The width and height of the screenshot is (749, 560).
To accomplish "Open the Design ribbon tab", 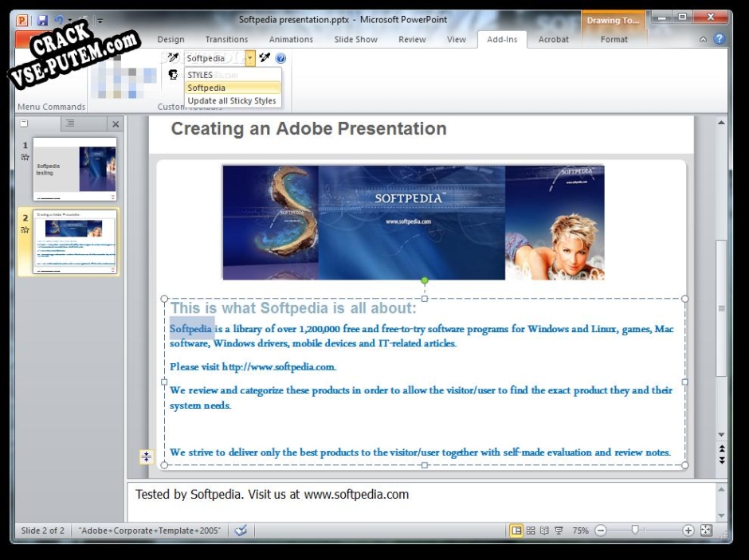I will [171, 40].
